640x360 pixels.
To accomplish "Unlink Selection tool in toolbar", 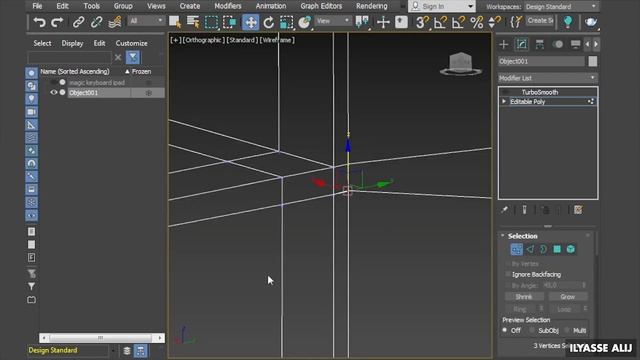I will click(x=96, y=22).
